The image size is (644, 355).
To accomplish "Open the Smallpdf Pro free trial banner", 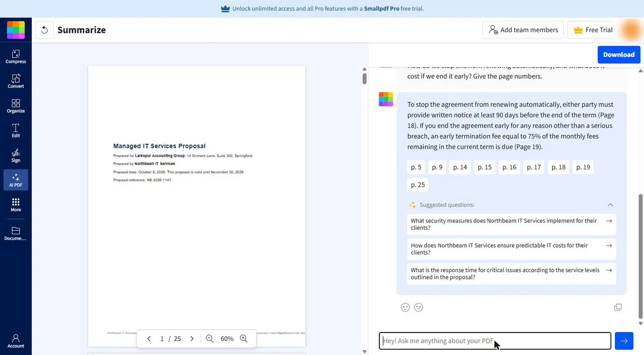I will 322,9.
